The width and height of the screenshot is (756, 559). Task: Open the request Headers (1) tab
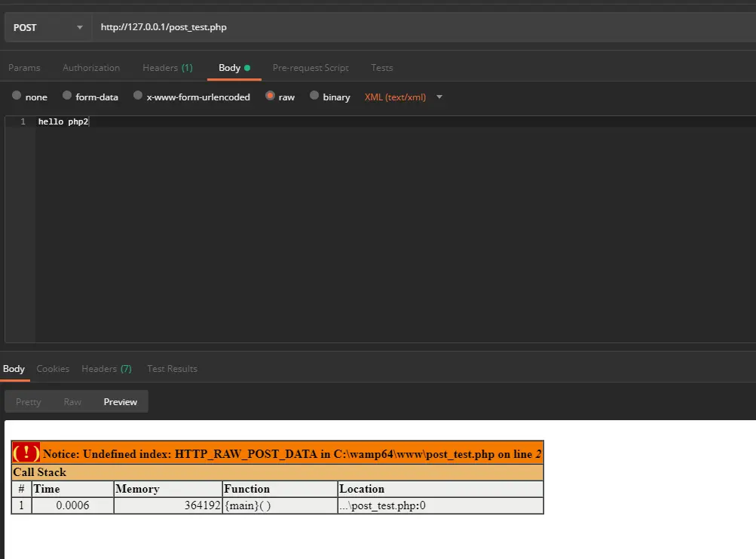[167, 68]
